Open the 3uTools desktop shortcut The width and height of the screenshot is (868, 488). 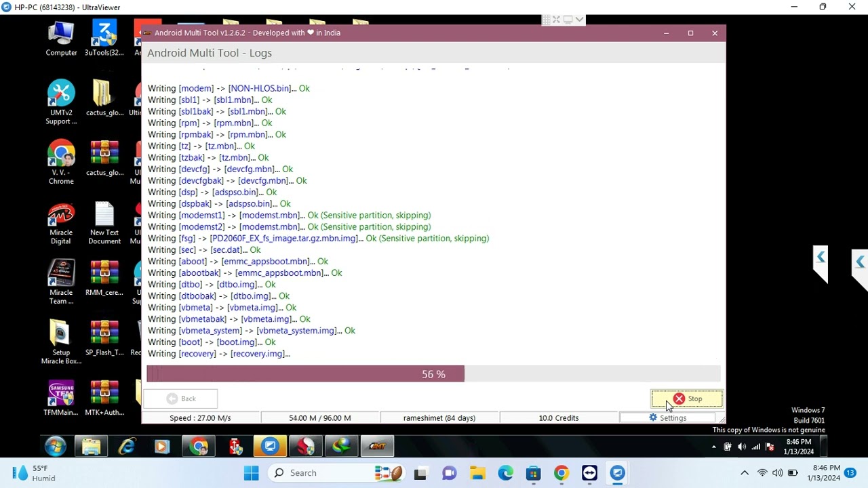pos(104,39)
